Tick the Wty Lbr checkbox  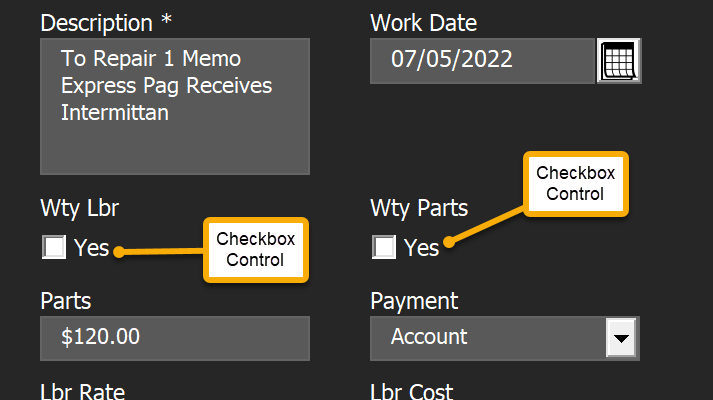[54, 247]
